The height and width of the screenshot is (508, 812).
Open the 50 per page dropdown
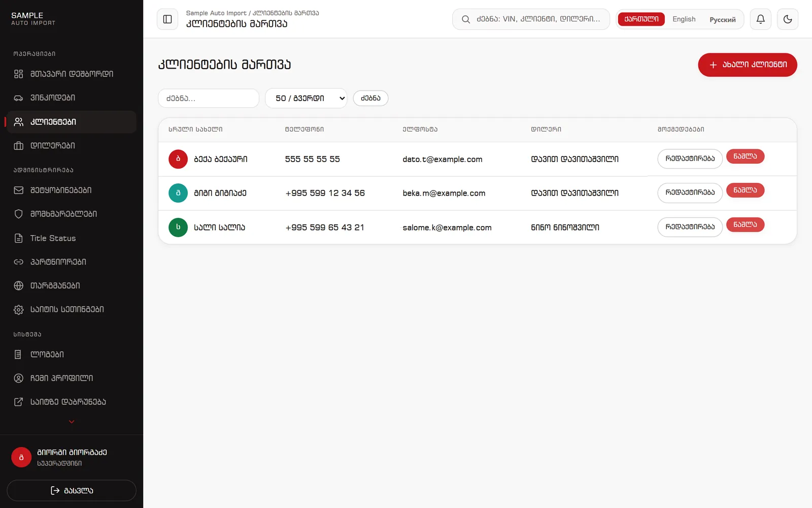306,99
